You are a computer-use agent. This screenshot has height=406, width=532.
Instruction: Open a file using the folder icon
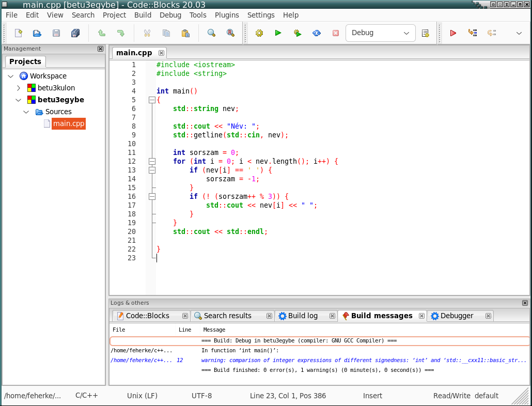point(37,33)
